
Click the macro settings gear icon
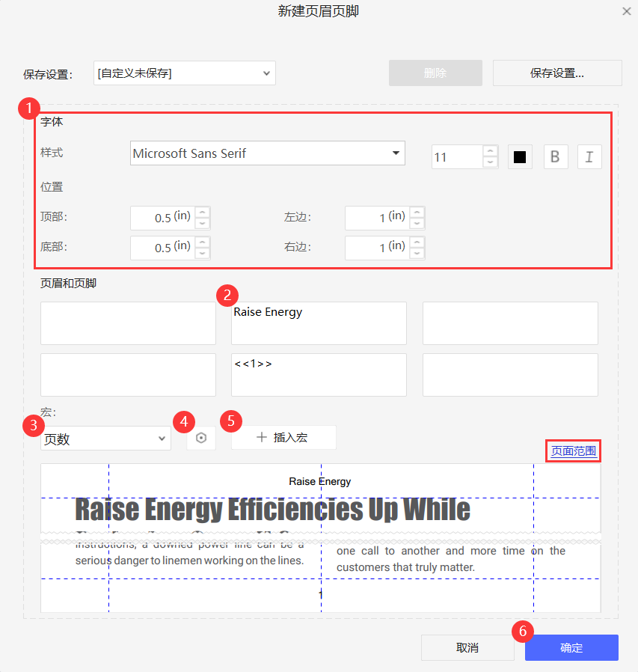coord(201,438)
